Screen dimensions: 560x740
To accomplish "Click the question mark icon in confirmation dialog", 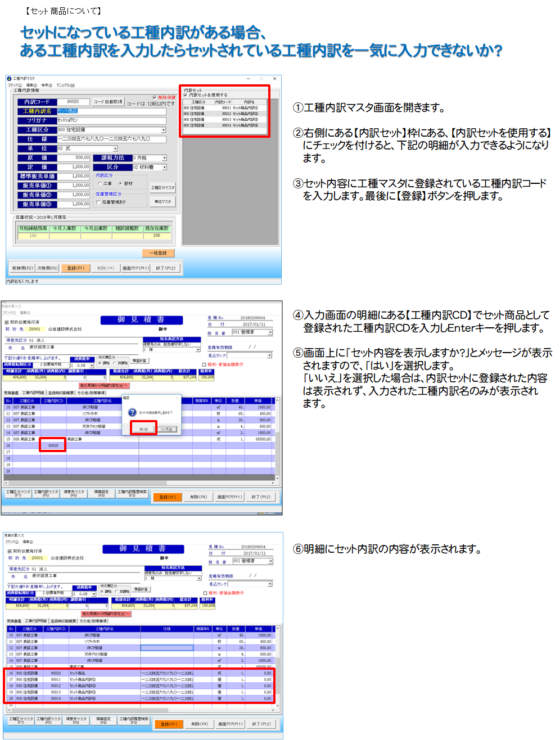I will (x=133, y=413).
